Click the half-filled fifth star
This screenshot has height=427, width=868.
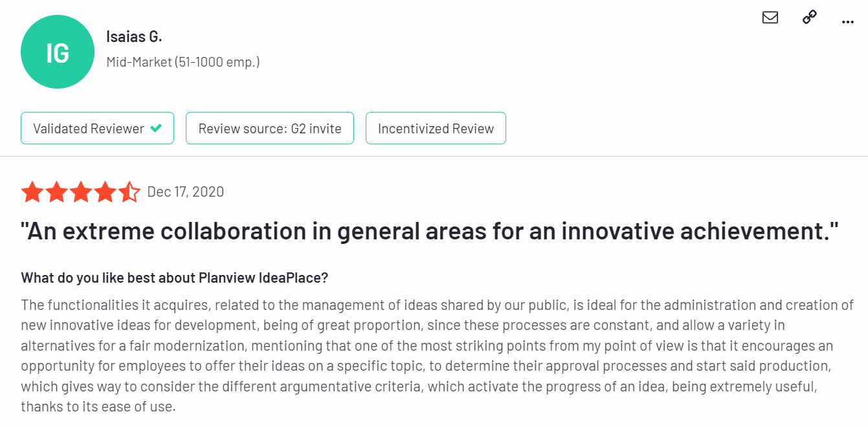pyautogui.click(x=129, y=192)
